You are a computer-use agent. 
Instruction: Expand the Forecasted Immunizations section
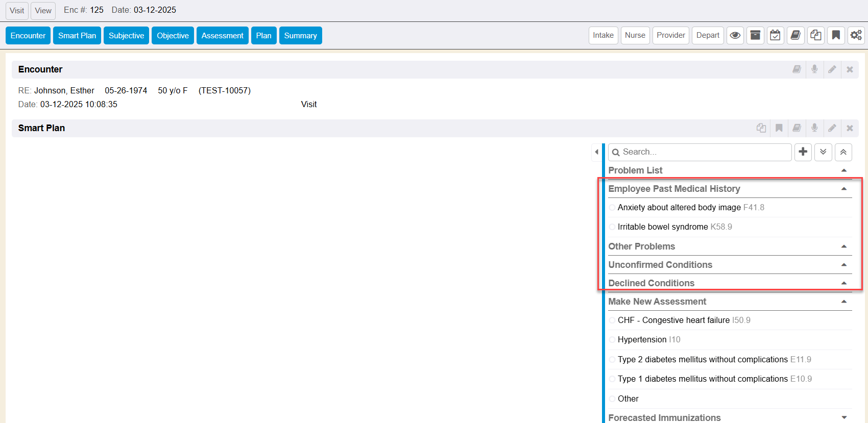(843, 417)
